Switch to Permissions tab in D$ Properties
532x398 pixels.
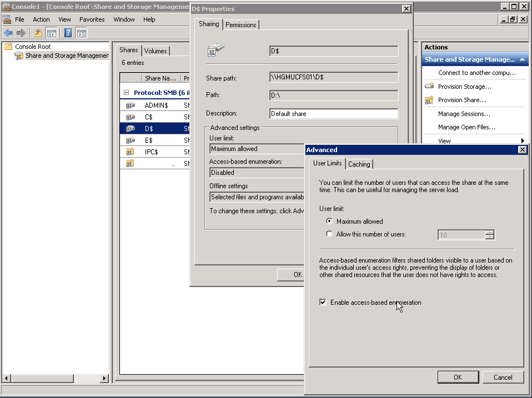pos(240,25)
